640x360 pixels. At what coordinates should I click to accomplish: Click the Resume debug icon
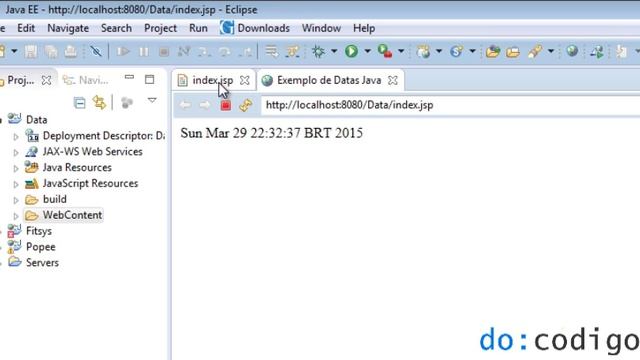pos(123,51)
